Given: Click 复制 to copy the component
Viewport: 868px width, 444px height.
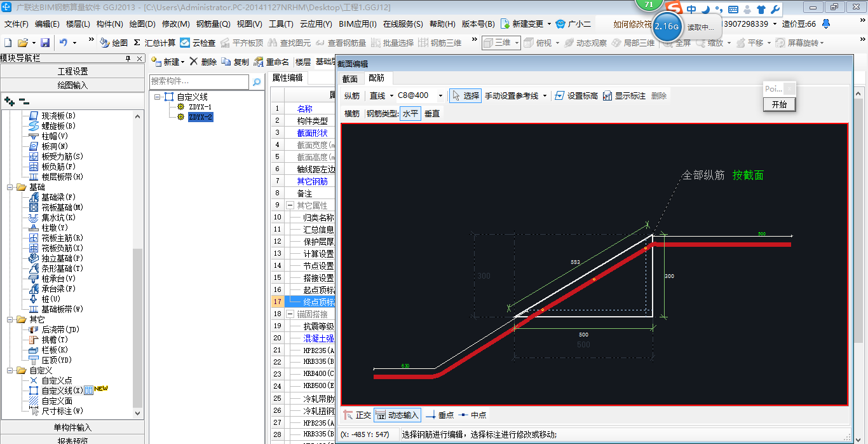Looking at the screenshot, I should pos(235,62).
